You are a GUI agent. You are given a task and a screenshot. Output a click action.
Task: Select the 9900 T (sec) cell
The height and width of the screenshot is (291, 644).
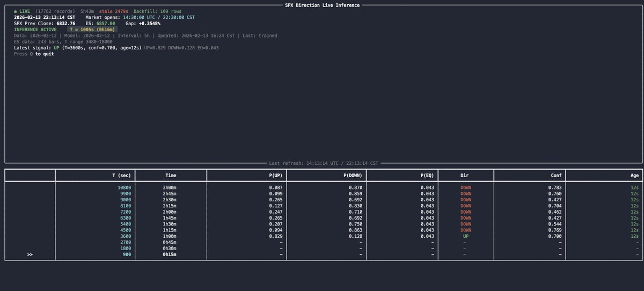(x=126, y=193)
